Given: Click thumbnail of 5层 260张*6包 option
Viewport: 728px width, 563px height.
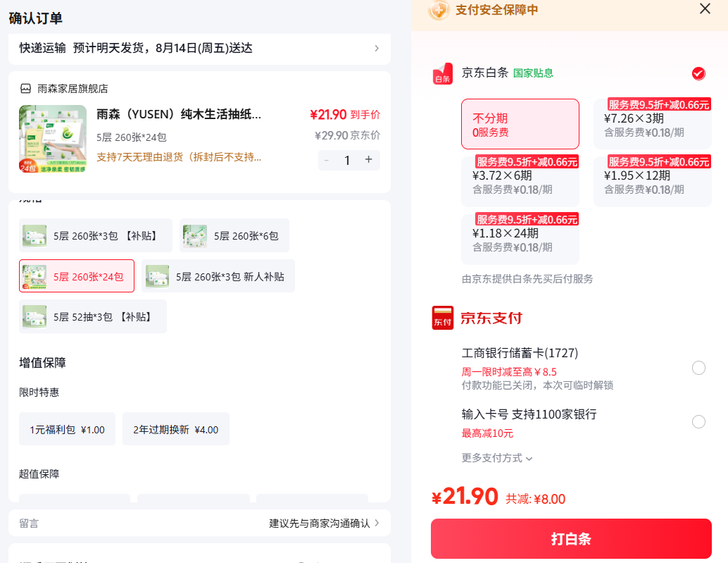Looking at the screenshot, I should [194, 236].
